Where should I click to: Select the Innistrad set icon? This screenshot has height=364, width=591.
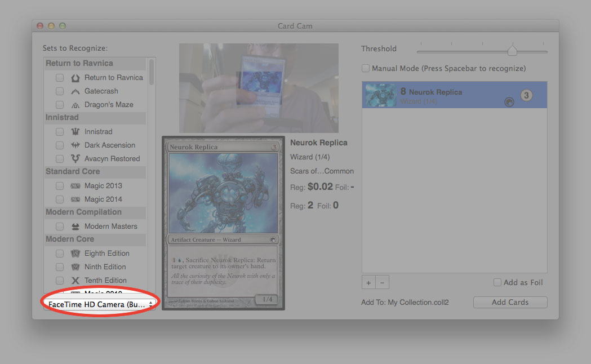tap(75, 131)
